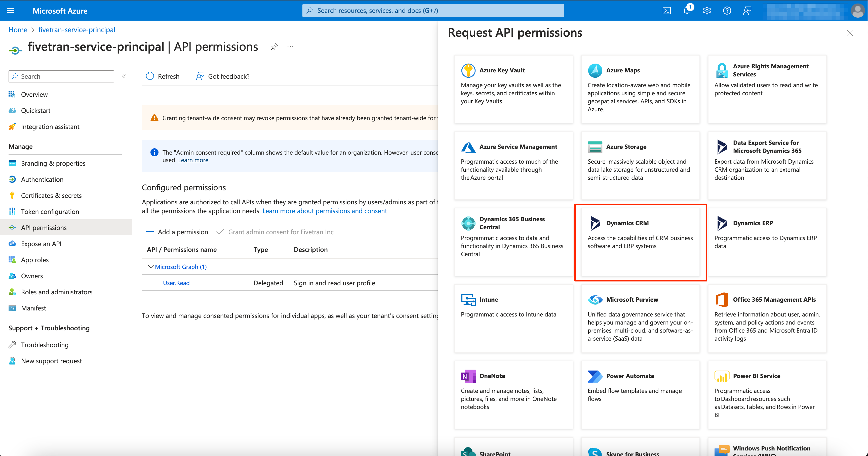The width and height of the screenshot is (868, 456).
Task: Open App roles
Action: click(35, 260)
